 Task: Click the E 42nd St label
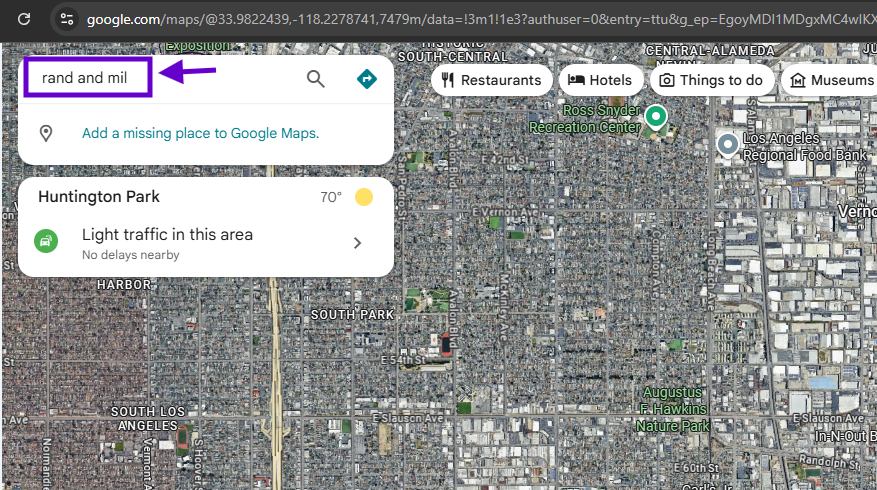[505, 159]
